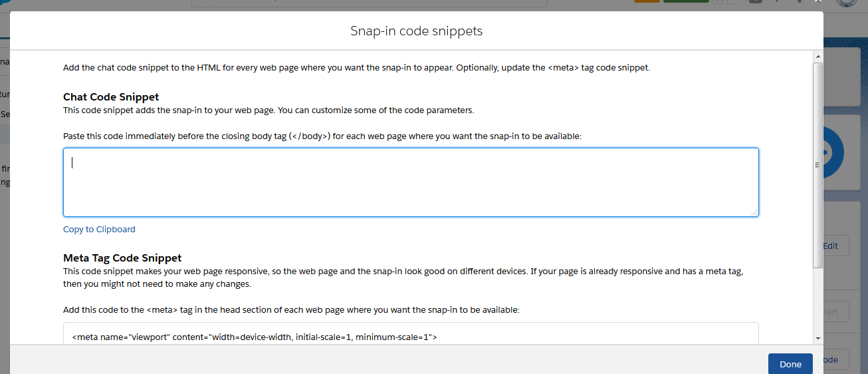The height and width of the screenshot is (374, 868).
Task: Click the chat code text area resize handle
Action: click(754, 212)
